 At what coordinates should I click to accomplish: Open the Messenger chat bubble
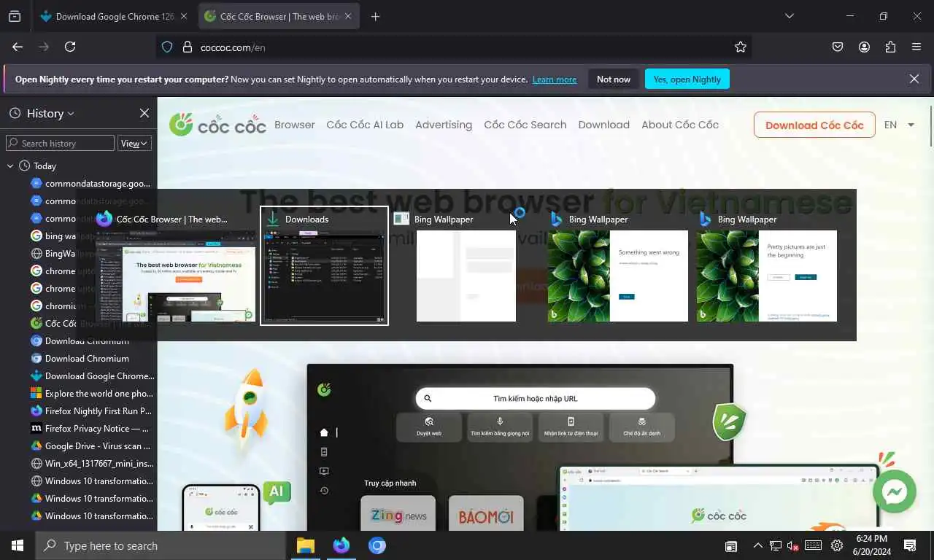click(895, 491)
